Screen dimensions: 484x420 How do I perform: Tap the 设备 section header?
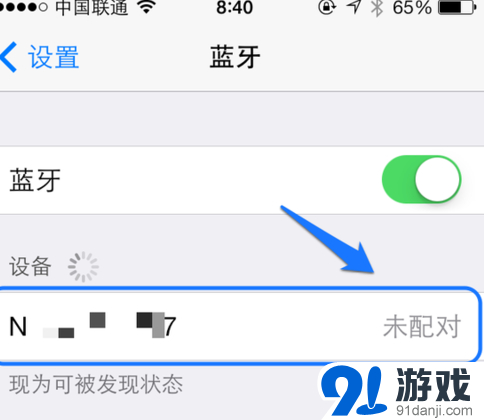(30, 267)
